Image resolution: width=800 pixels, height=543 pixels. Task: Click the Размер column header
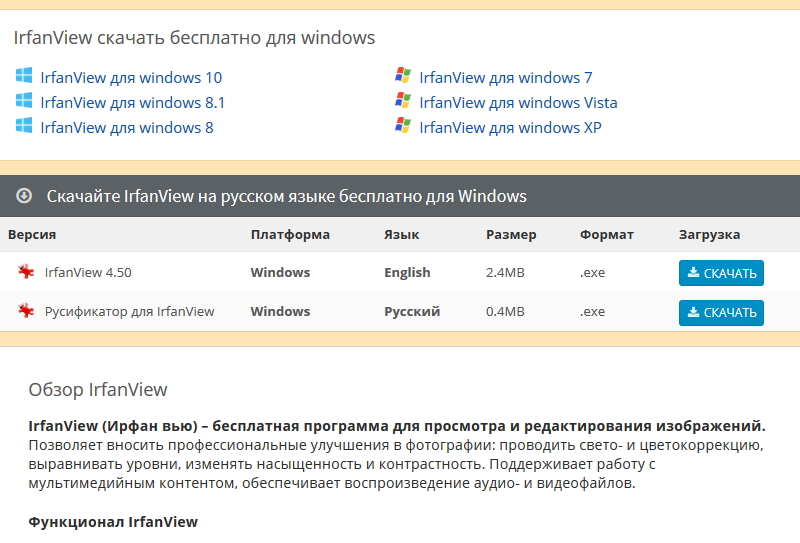click(x=511, y=235)
